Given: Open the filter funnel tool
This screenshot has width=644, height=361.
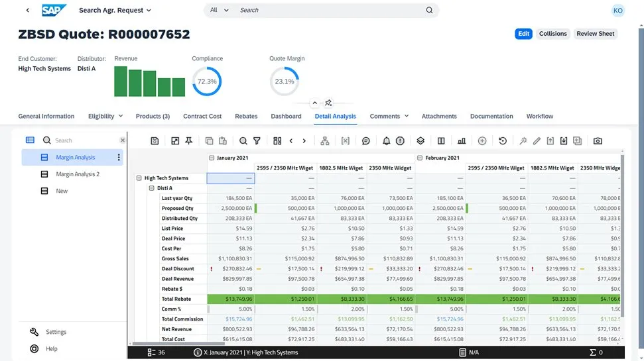Looking at the screenshot, I should (x=257, y=141).
